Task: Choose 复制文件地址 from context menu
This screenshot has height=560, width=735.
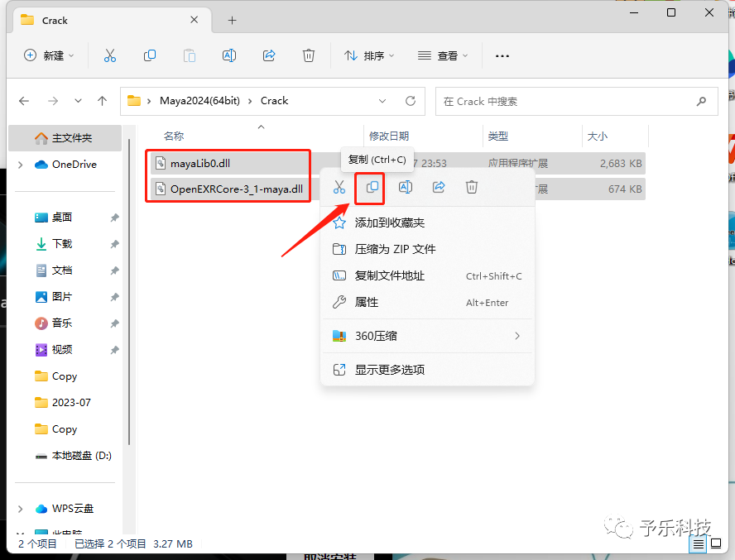Action: coord(427,276)
